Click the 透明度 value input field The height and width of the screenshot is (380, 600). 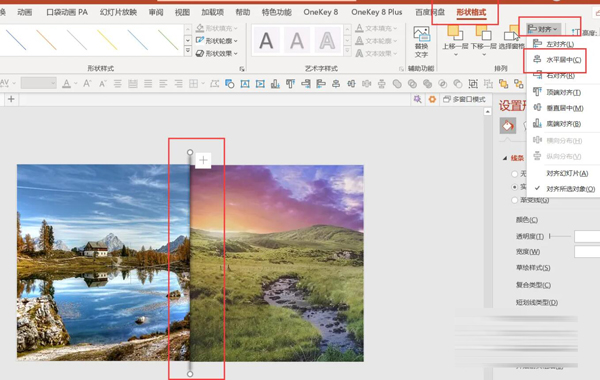click(x=587, y=236)
